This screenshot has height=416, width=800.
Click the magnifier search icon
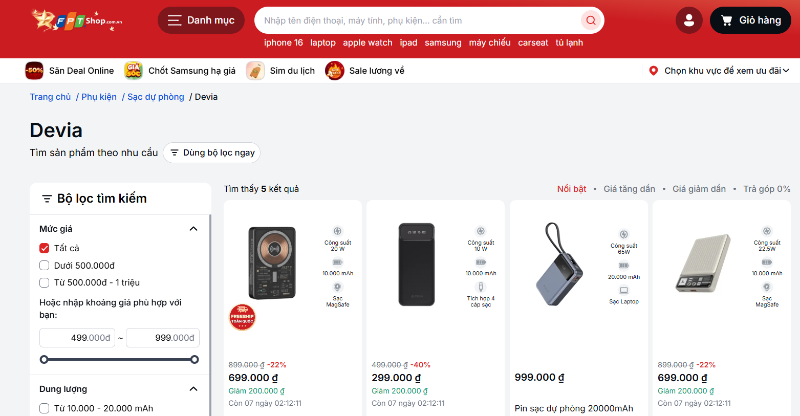[x=591, y=20]
